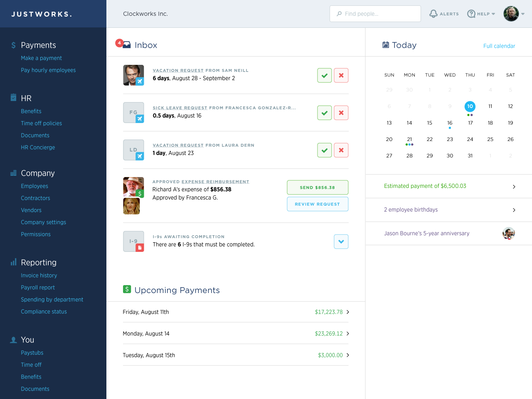
Task: Open the Inbox envelope icon
Action: click(x=127, y=45)
